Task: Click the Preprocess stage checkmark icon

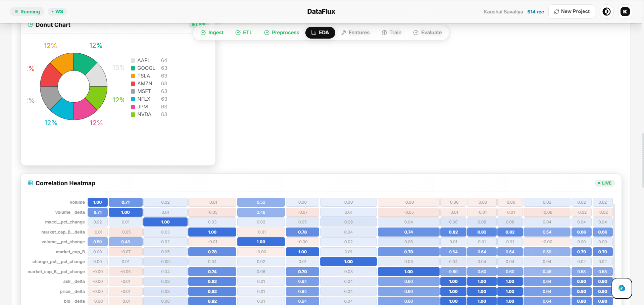Action: 266,33
